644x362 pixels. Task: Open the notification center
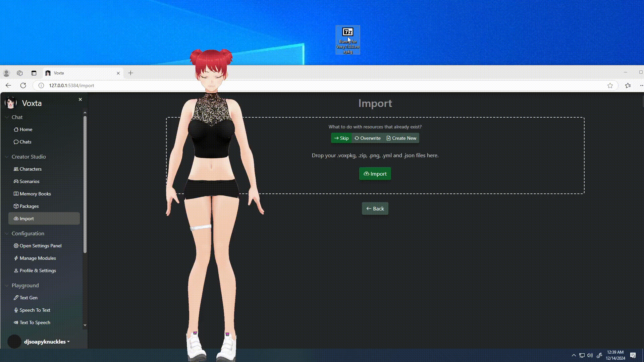click(633, 355)
